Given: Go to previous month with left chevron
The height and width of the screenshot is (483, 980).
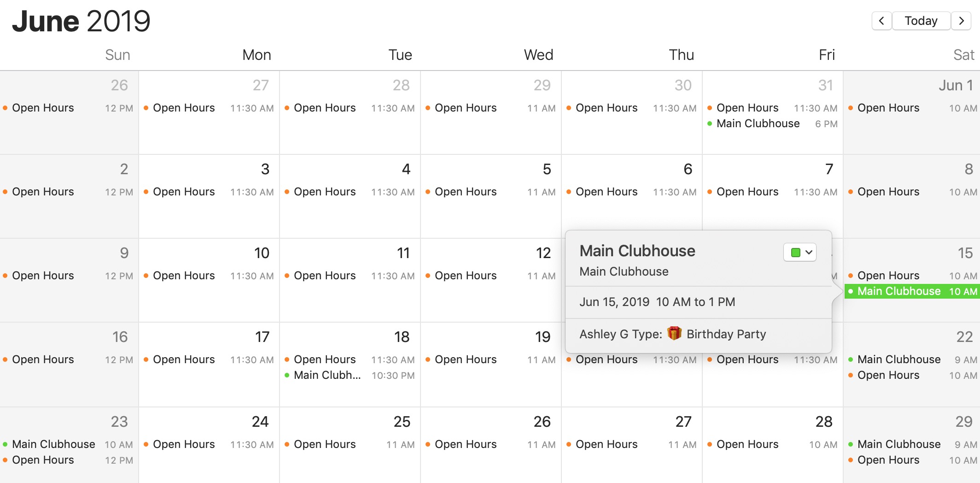Looking at the screenshot, I should (x=881, y=21).
